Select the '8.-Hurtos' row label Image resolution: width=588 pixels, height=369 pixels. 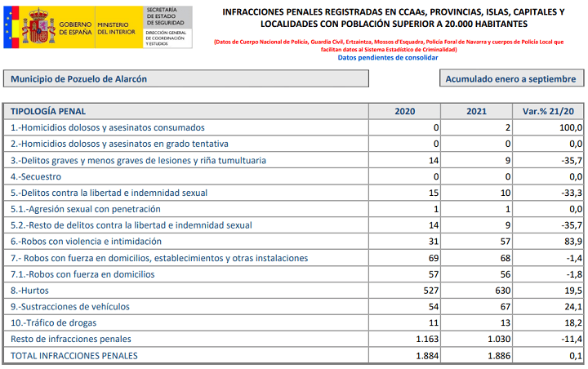coord(29,291)
